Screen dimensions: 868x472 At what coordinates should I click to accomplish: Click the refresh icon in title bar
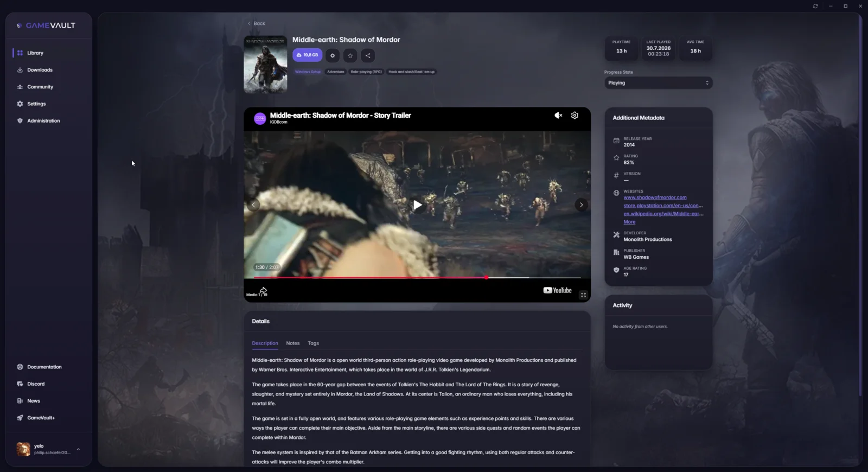coord(815,6)
